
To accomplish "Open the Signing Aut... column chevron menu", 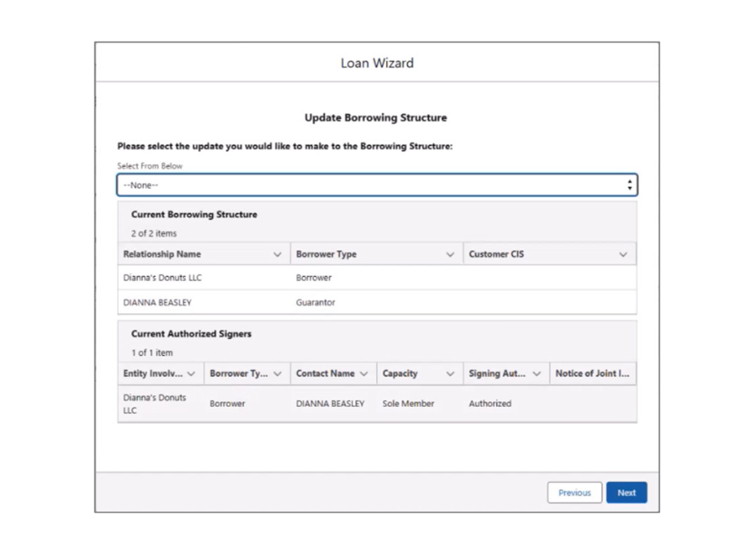I will (537, 374).
